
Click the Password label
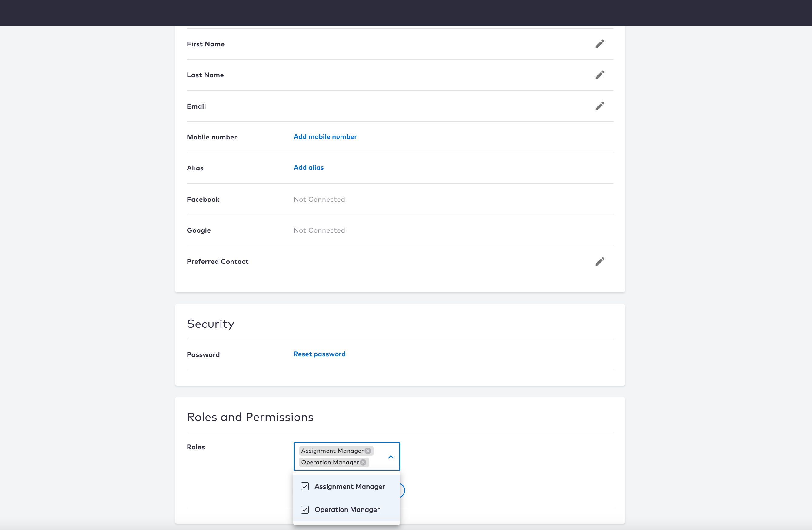click(x=203, y=355)
